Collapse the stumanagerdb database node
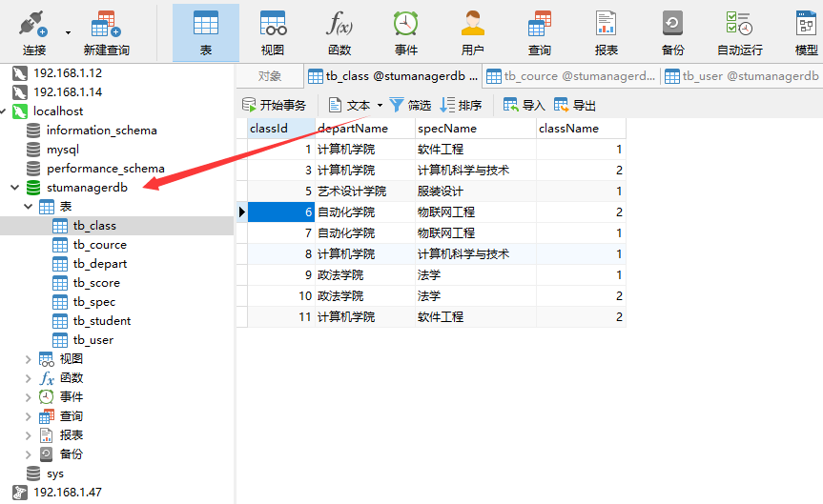Screen dimensions: 823x504 (14, 188)
